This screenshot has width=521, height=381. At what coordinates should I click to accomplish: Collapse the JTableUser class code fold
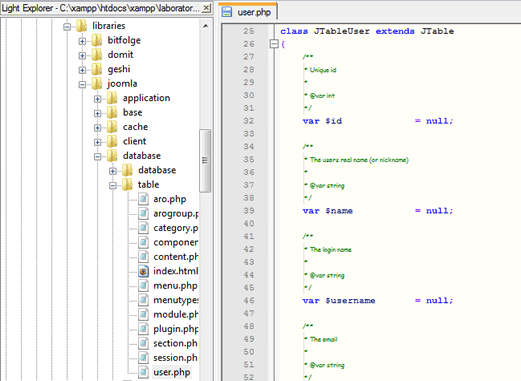pos(274,44)
